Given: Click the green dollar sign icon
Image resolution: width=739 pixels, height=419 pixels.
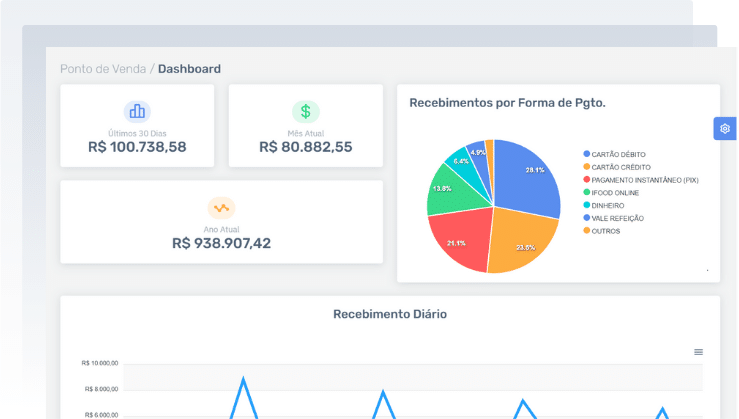Looking at the screenshot, I should [x=306, y=112].
